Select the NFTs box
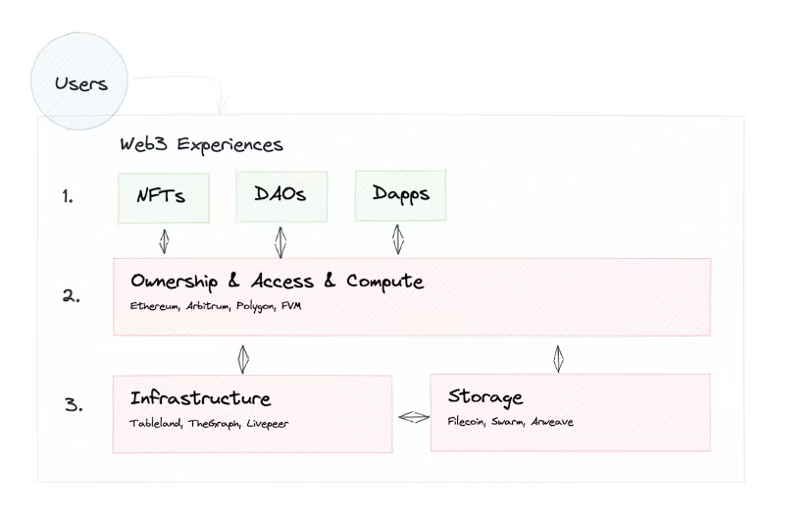 pyautogui.click(x=161, y=195)
